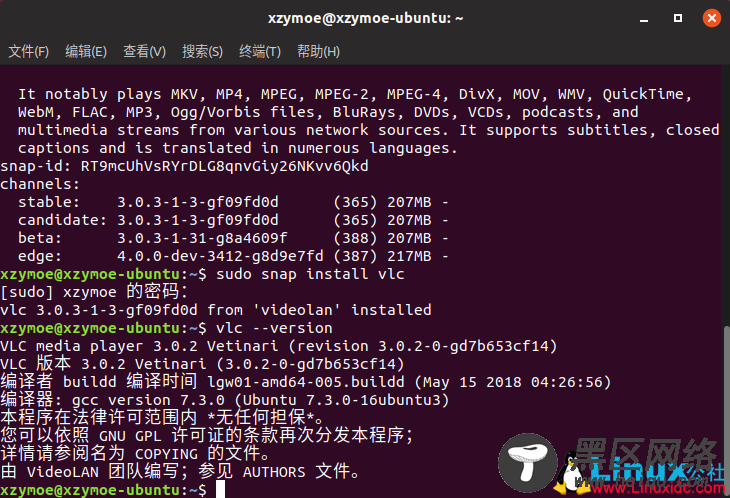The width and height of the screenshot is (730, 498).
Task: Click the 'GNU GPL' license line
Action: tap(207, 436)
